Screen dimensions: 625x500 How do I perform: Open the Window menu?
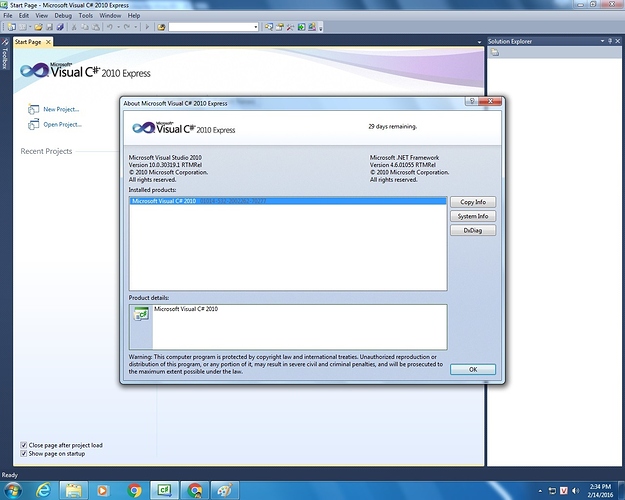pos(110,16)
